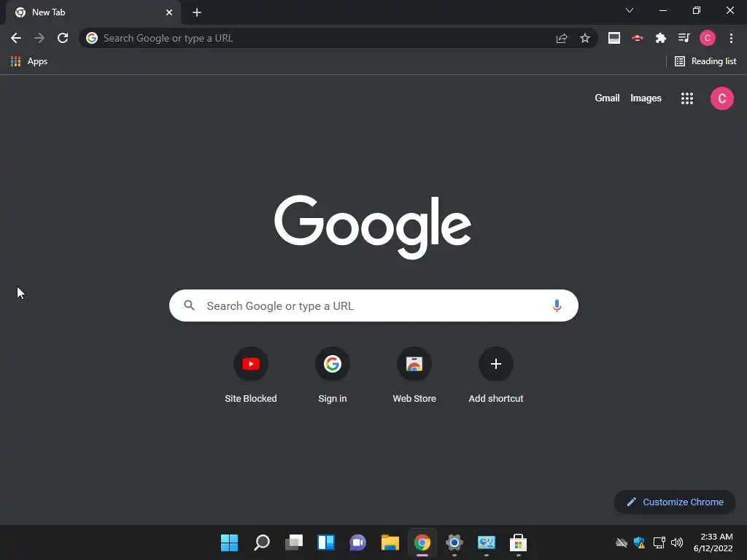Click the share icon in address bar
The image size is (747, 560).
[x=562, y=38]
